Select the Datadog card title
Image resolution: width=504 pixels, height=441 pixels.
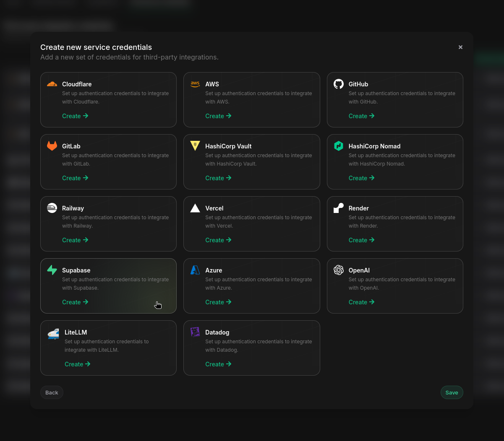(x=217, y=332)
